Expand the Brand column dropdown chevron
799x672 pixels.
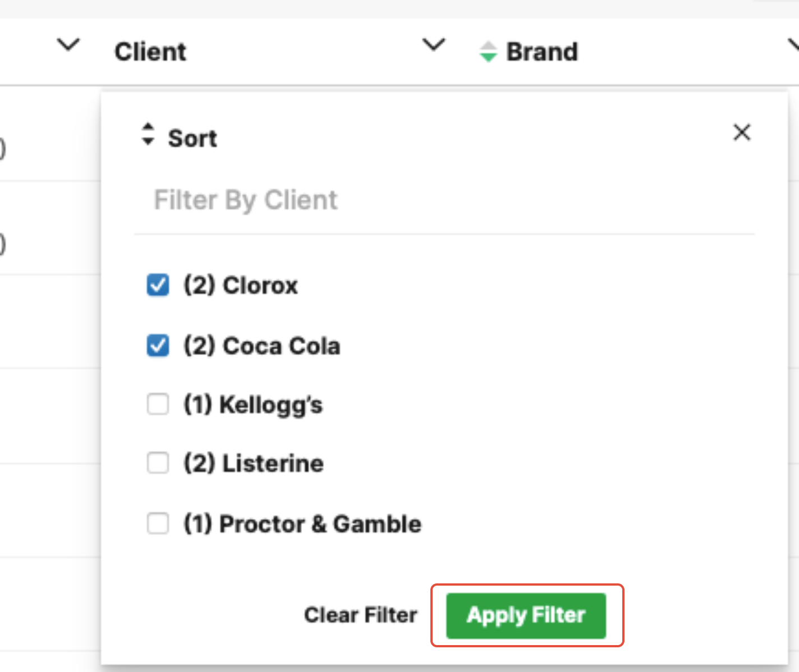coord(793,45)
